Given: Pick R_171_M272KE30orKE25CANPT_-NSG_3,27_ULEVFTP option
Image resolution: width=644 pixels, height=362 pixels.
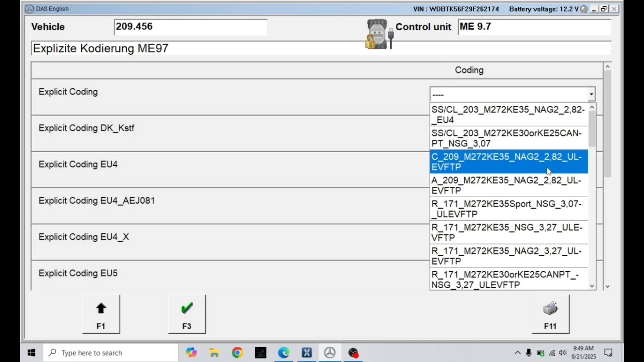Looking at the screenshot, I should pos(509,279).
